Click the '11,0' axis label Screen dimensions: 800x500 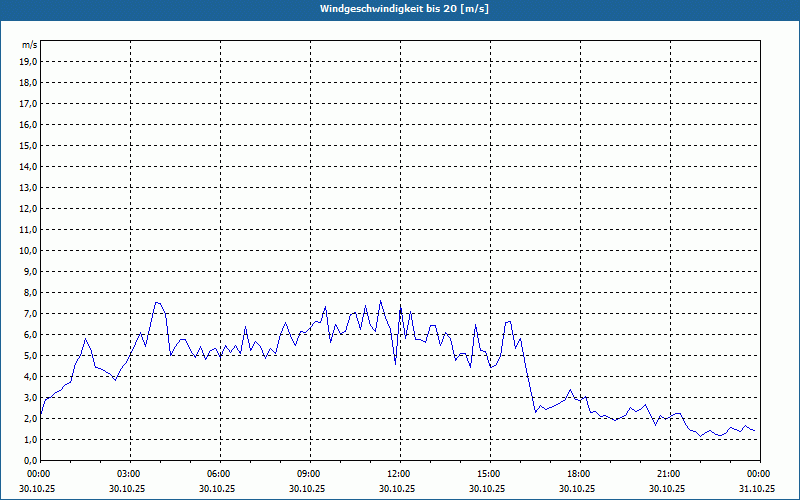point(28,230)
